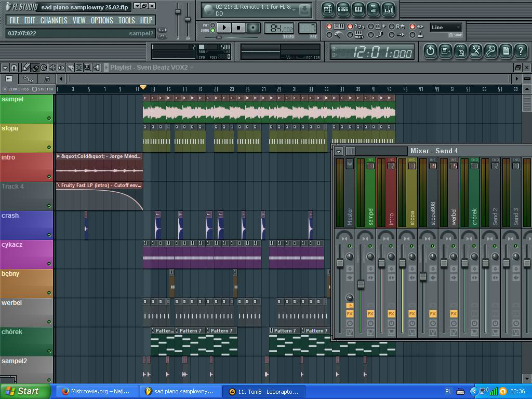Open the FILE menu
This screenshot has height=399, width=532.
point(15,20)
